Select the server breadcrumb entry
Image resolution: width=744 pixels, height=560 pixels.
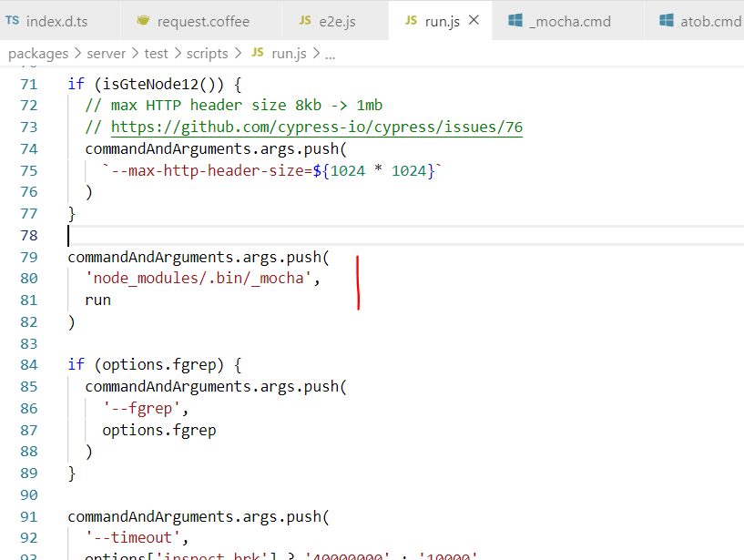tap(107, 53)
